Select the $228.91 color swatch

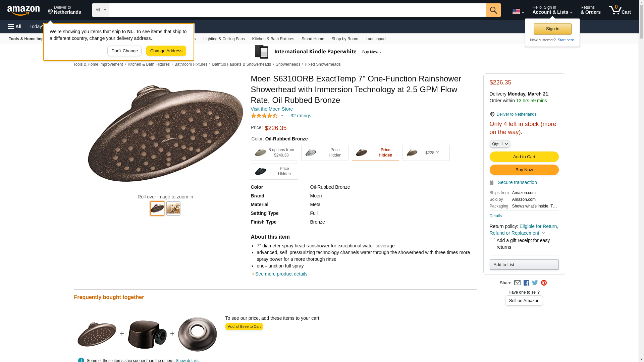(426, 153)
